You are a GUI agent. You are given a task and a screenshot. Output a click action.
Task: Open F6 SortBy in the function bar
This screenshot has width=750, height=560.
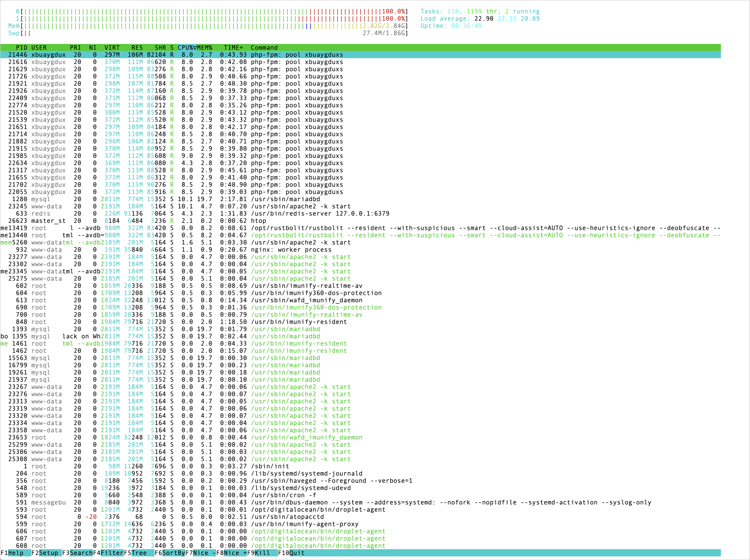(170, 553)
